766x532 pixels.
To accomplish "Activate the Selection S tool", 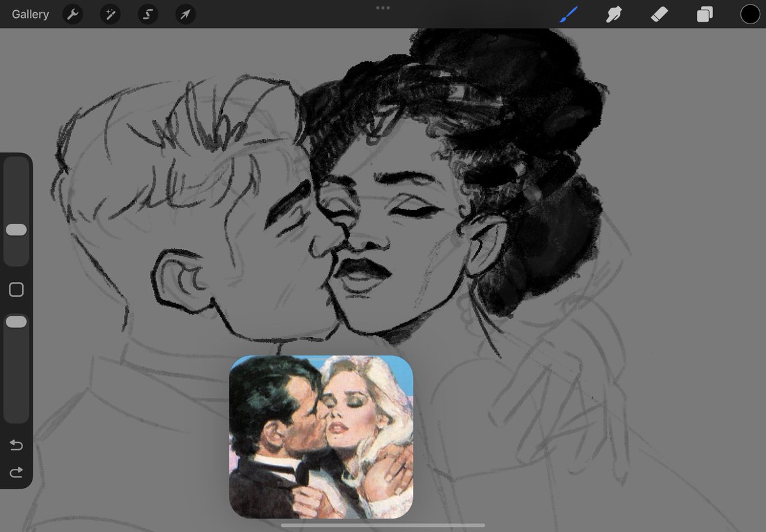I will click(147, 14).
